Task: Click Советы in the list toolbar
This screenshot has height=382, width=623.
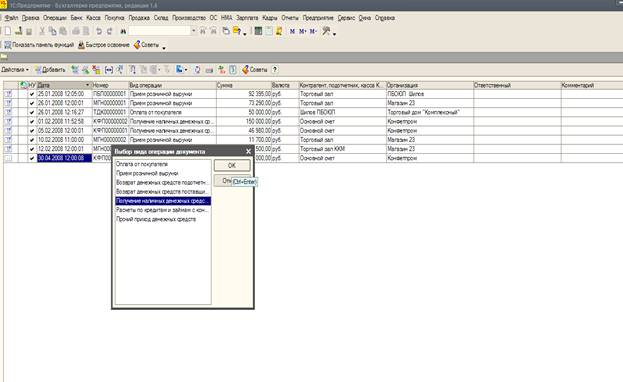Action: 254,70
